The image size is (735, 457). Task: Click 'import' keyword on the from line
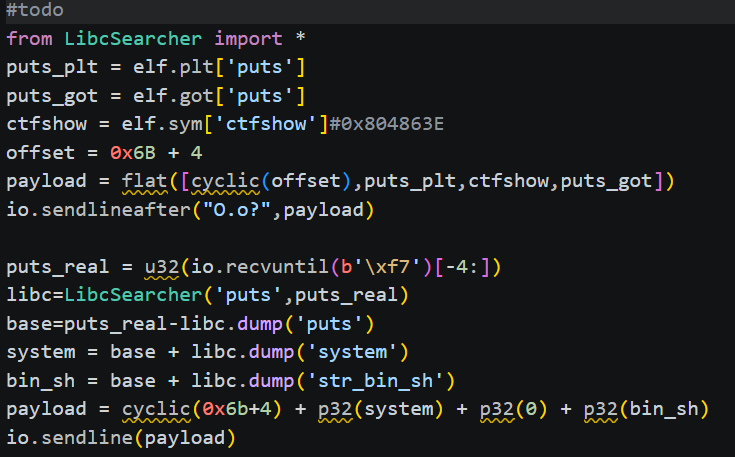coord(248,38)
